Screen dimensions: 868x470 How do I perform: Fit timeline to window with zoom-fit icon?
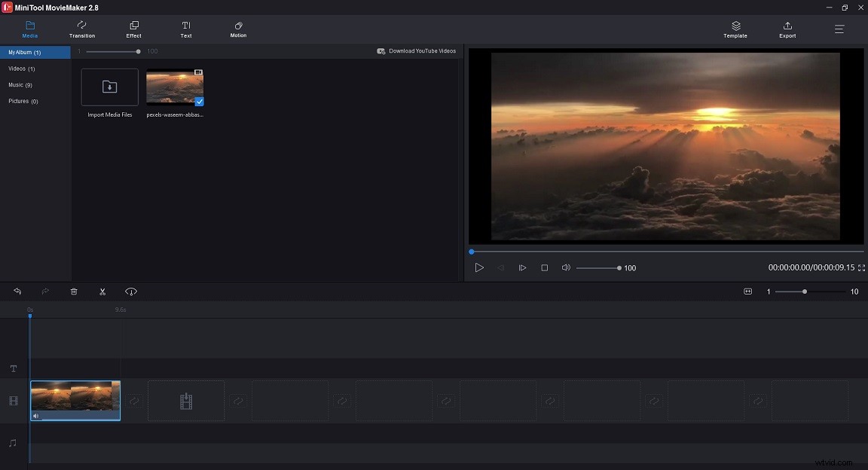(747, 291)
